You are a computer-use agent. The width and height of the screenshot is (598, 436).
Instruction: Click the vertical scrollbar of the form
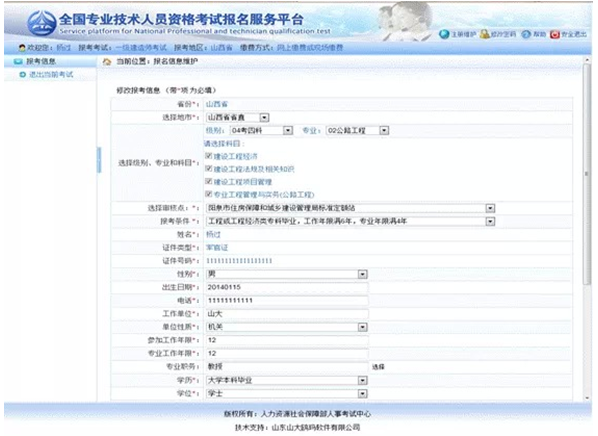[x=587, y=229]
